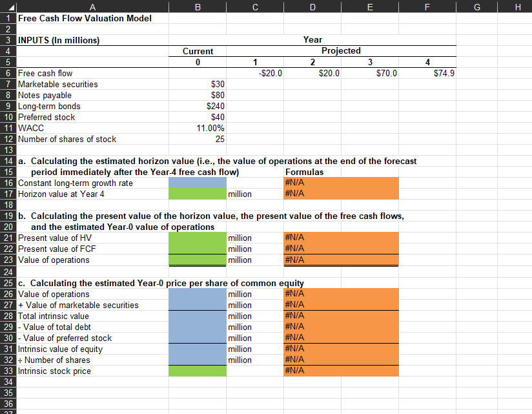
Task: Click the blue Constant long-term growth rate input cell
Action: (198, 183)
